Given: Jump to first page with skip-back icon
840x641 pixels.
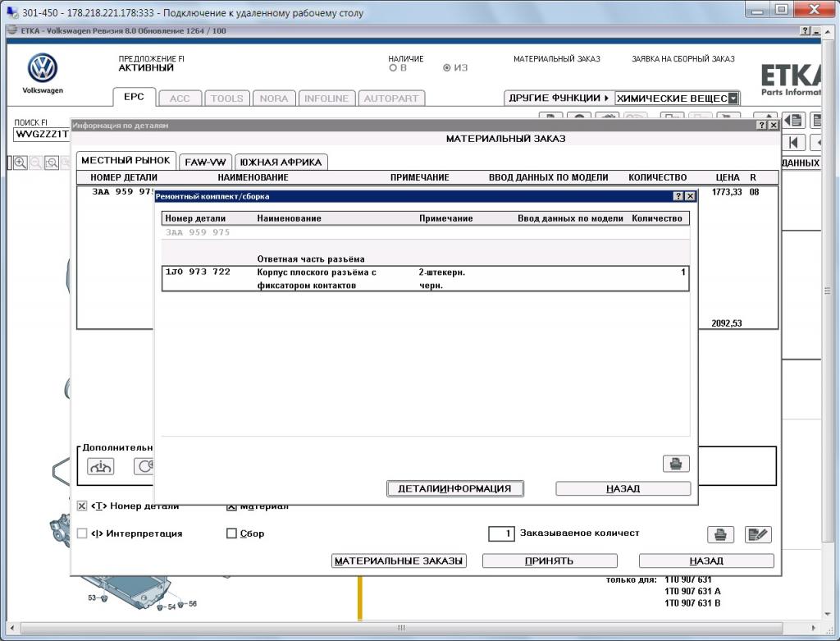Looking at the screenshot, I should (793, 143).
